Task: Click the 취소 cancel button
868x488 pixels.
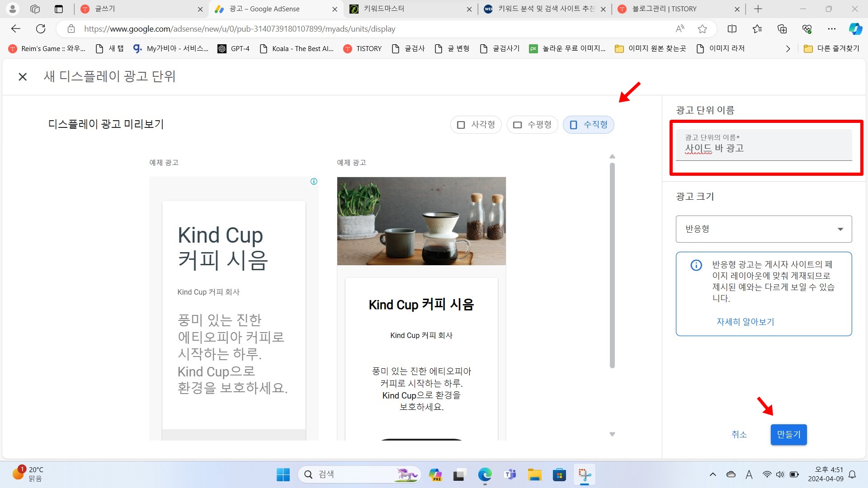Action: tap(739, 434)
